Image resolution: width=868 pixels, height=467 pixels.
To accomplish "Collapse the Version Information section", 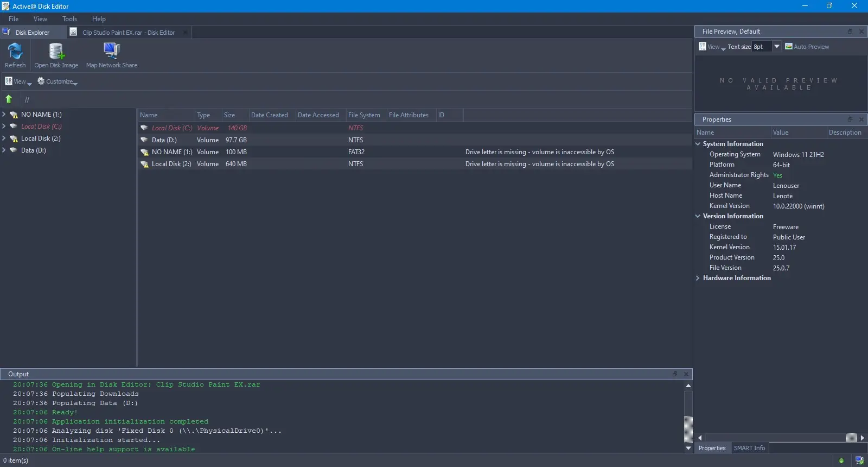I will (x=698, y=216).
